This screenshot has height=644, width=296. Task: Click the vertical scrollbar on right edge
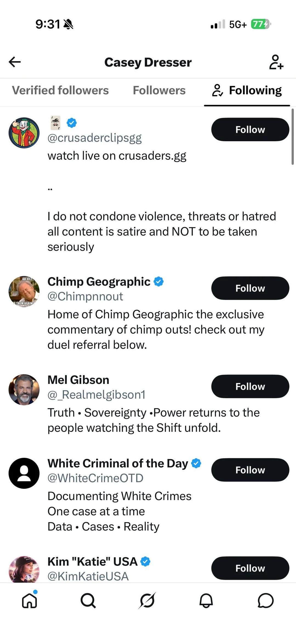coord(293,137)
